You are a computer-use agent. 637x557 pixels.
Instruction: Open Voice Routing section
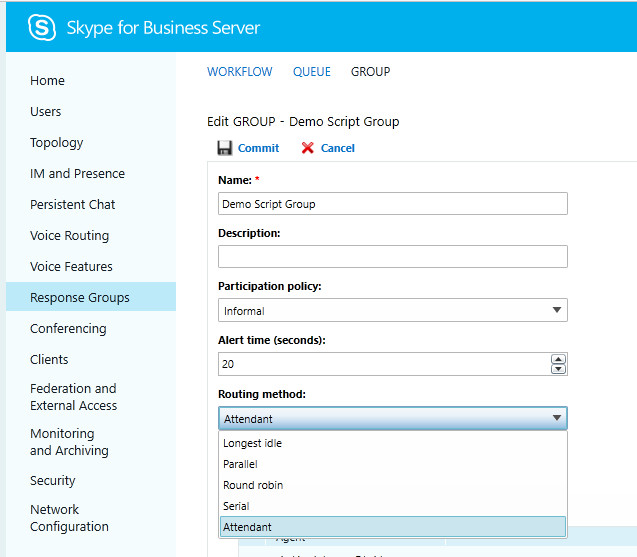point(69,236)
